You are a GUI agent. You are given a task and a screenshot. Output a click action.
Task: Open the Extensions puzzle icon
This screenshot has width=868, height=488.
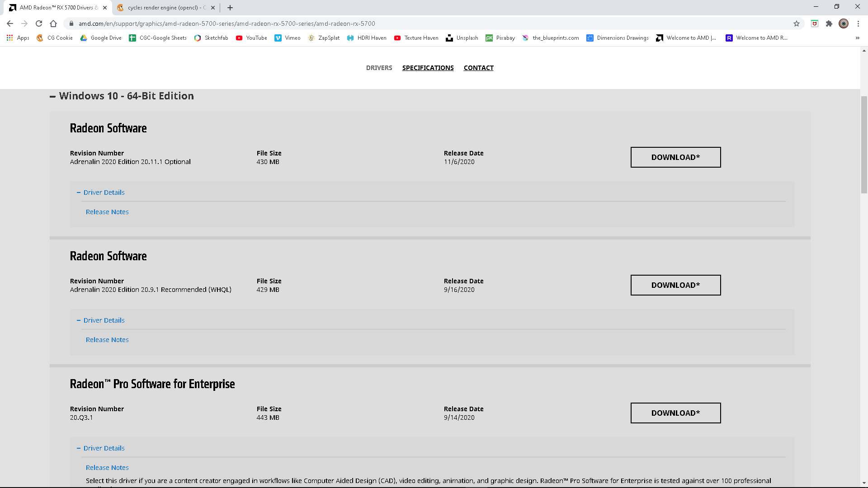tap(829, 23)
